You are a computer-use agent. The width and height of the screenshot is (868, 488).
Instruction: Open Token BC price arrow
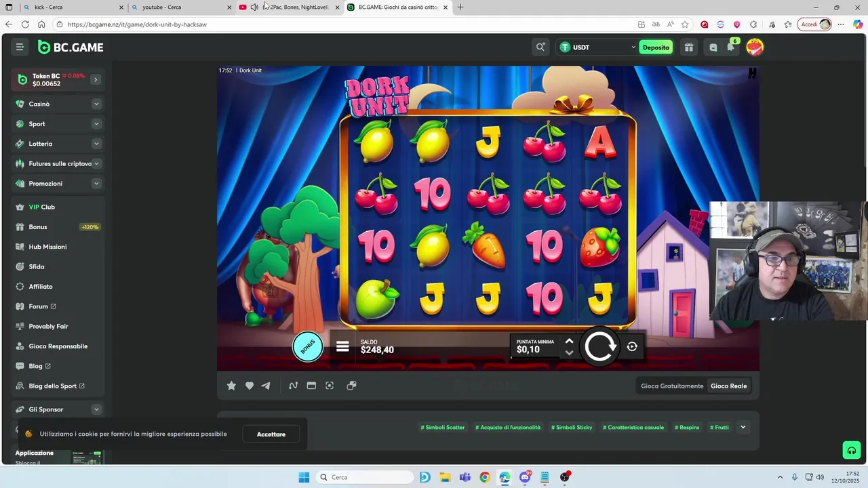point(96,79)
